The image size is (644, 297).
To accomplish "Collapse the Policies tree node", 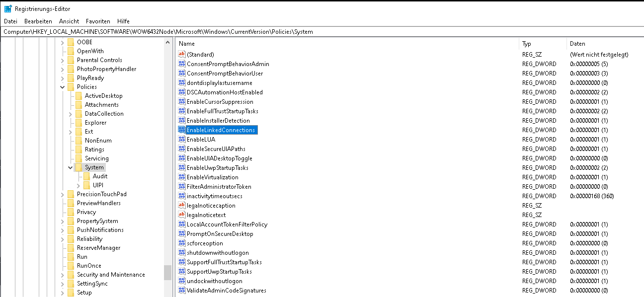I will coord(63,87).
